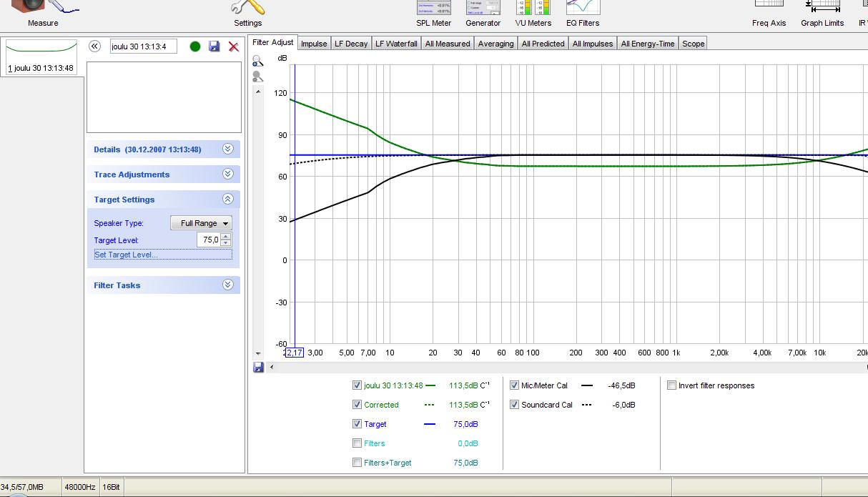This screenshot has width=868, height=497.
Task: Enable the Filters+Target trace checkbox
Action: 357,463
